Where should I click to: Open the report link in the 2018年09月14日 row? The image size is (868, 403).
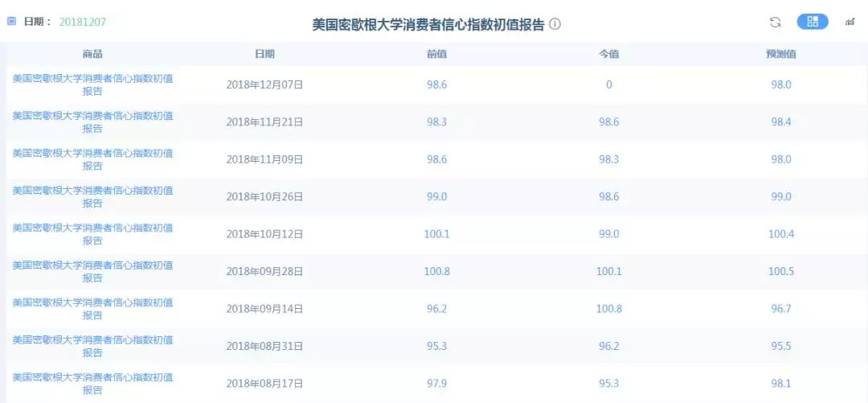click(x=92, y=309)
